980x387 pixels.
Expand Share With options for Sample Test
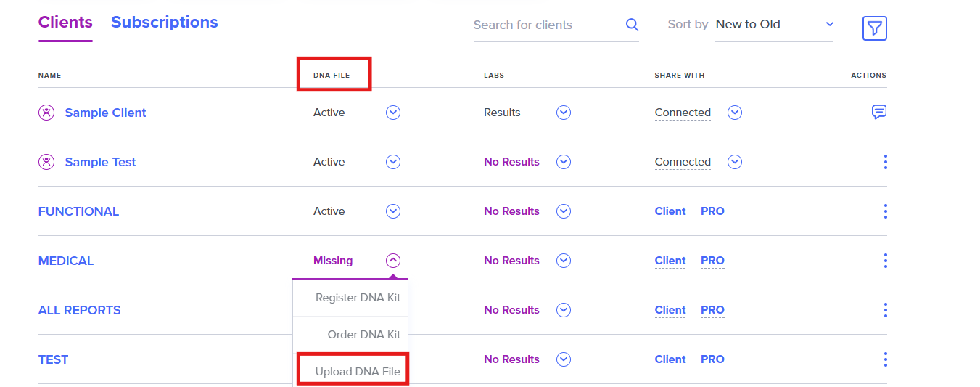735,162
